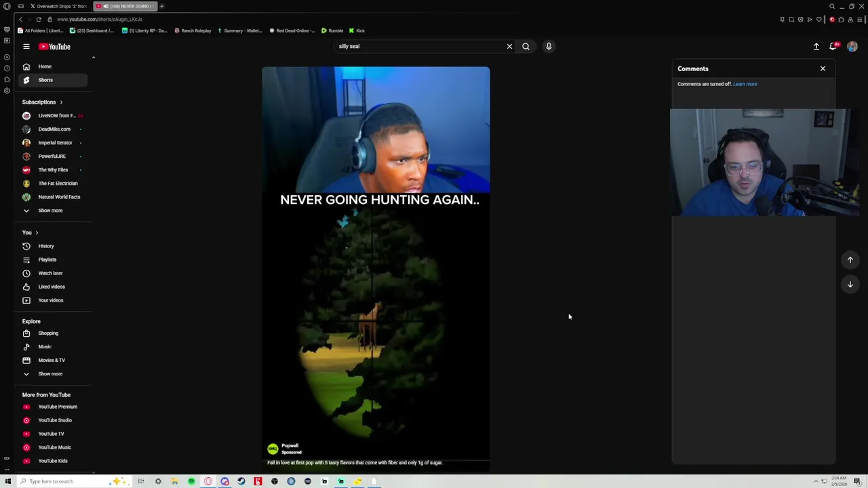Click the Learn more link in Comments
This screenshot has width=868, height=488.
pos(745,84)
